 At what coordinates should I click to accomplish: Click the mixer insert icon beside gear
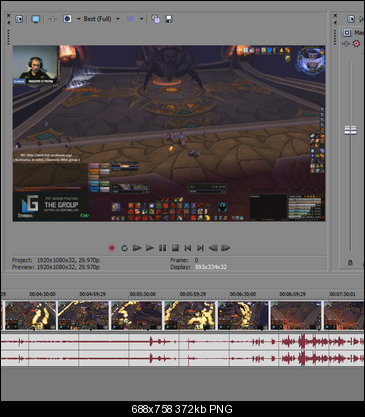pos(346,43)
